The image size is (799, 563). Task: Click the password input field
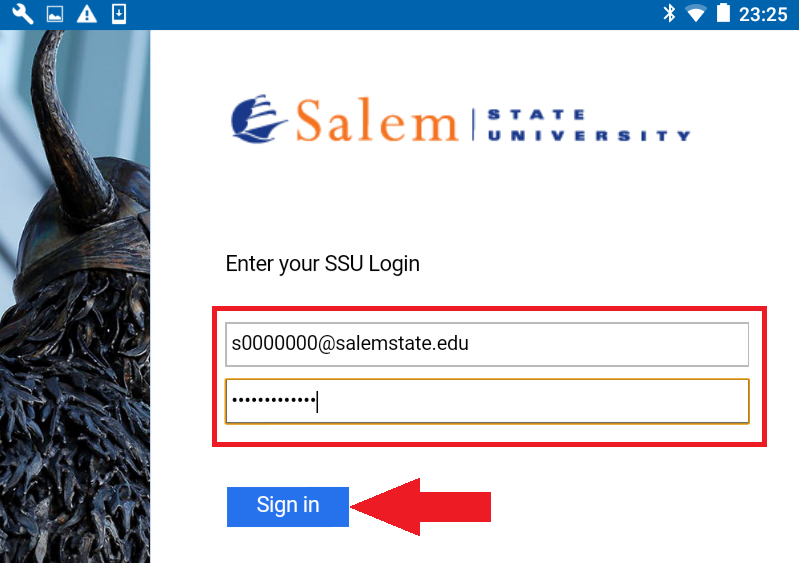487,401
